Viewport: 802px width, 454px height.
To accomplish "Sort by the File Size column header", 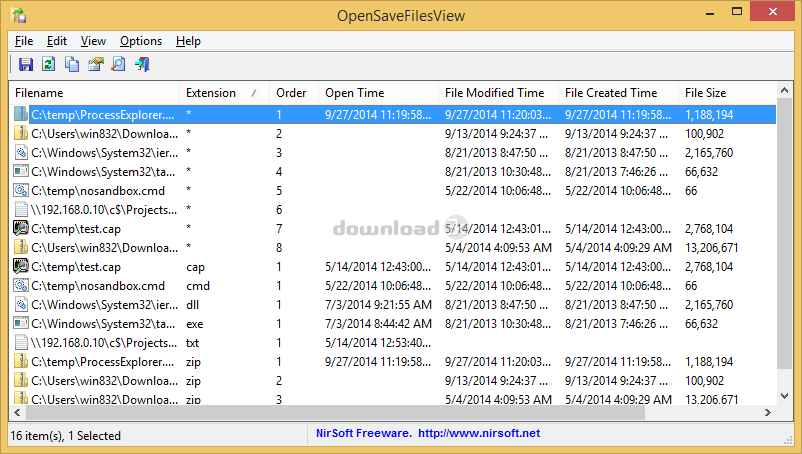I will 726,93.
